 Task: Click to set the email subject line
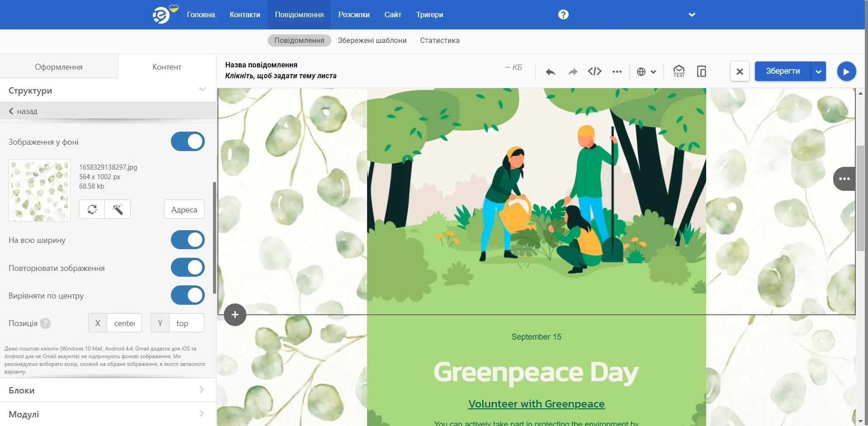pos(281,76)
